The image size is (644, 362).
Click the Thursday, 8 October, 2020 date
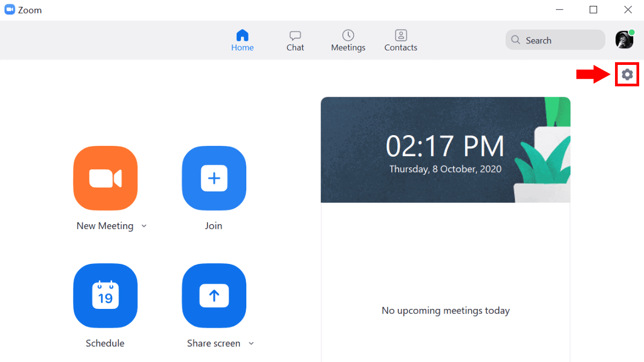point(445,169)
